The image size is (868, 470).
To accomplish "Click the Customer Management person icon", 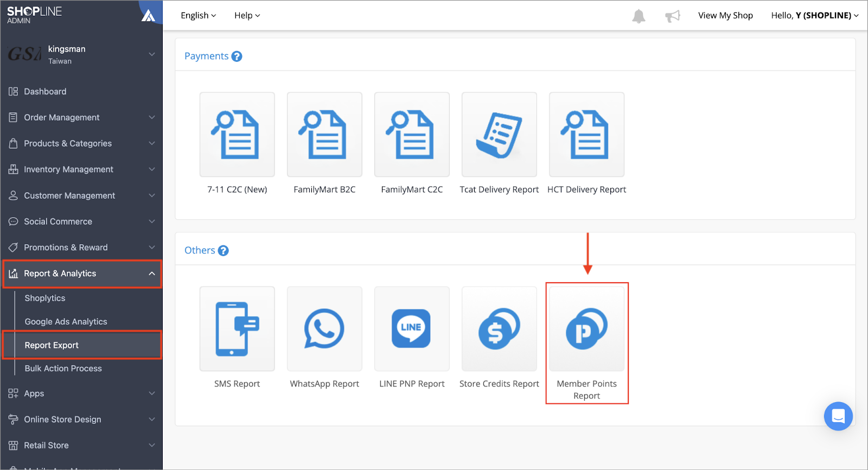I will [13, 195].
